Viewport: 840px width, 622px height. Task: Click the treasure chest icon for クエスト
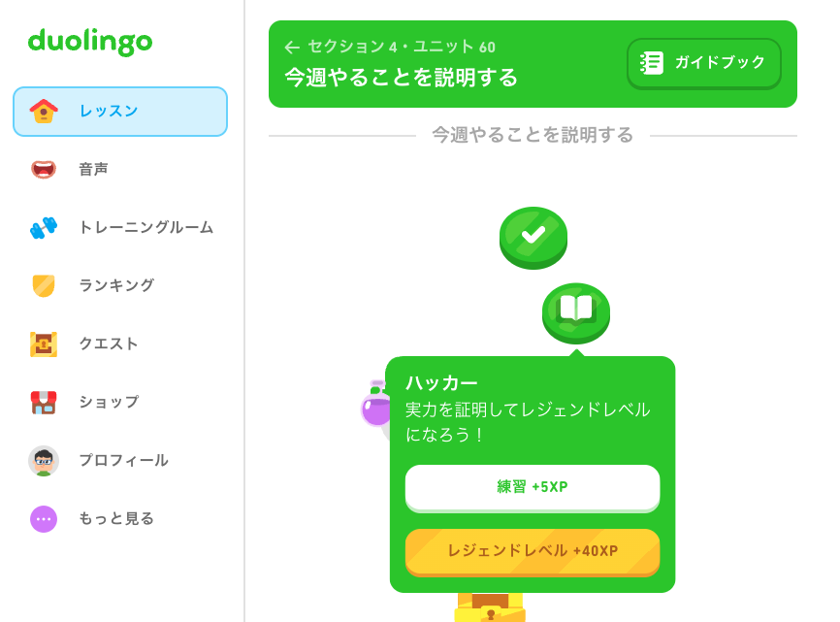[44, 344]
